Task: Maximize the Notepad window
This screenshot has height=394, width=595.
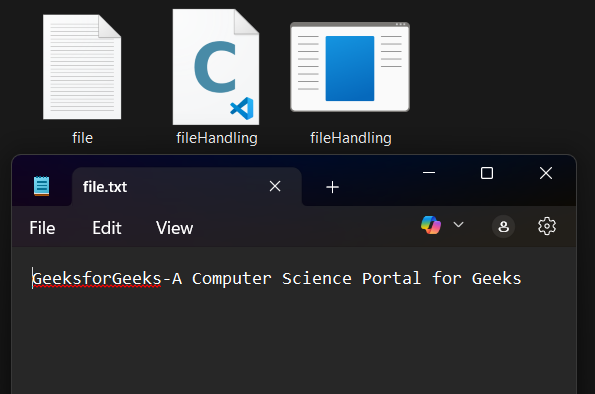Action: click(487, 173)
